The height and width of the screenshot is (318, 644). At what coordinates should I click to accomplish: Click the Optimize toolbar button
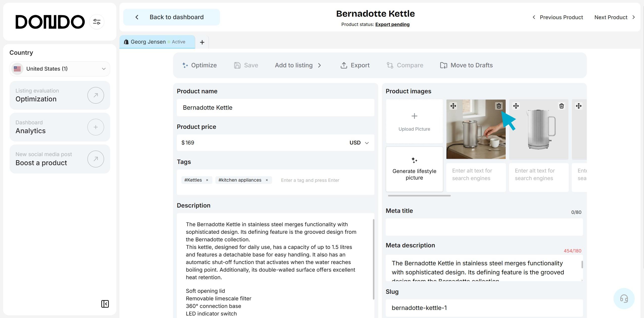pos(199,65)
